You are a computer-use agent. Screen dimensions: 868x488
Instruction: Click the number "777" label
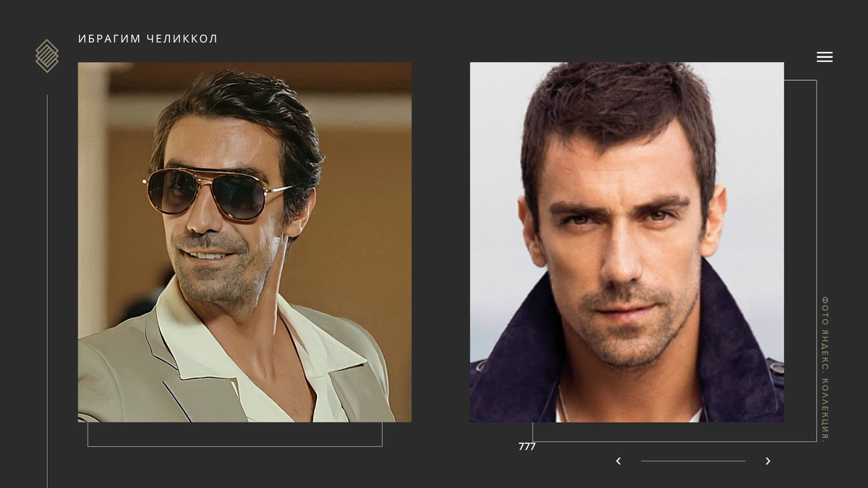click(527, 447)
